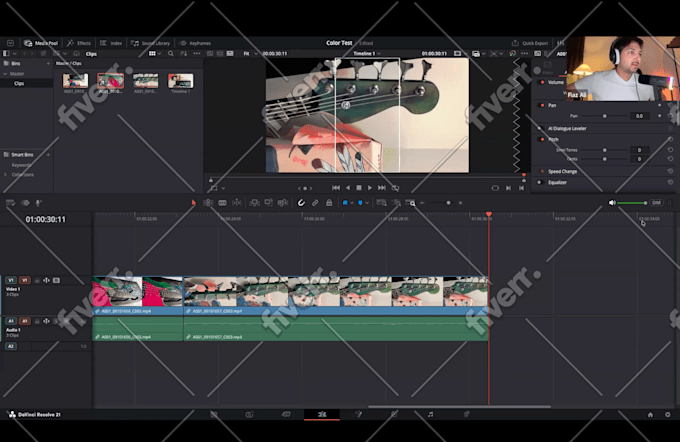Open the marker color dropdown arrow

click(x=367, y=203)
